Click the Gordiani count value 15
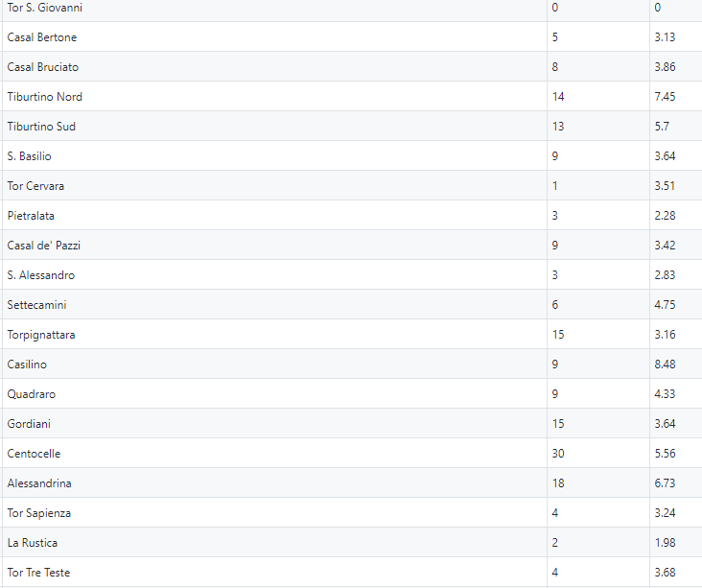This screenshot has width=702, height=588. (558, 424)
